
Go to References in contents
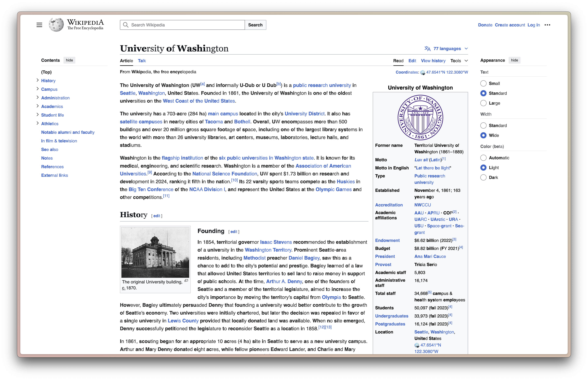point(52,167)
